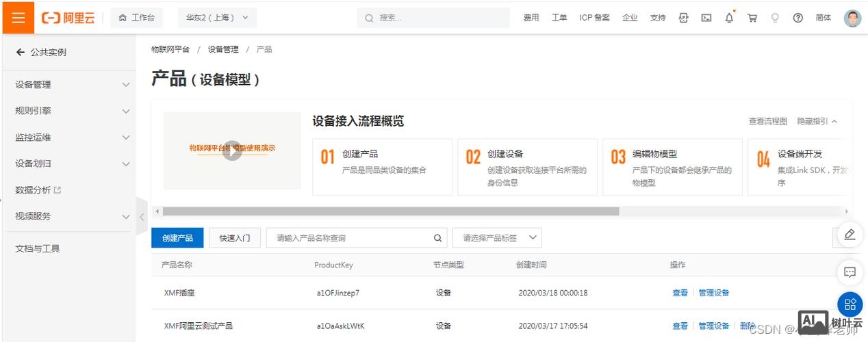This screenshot has width=868, height=342.
Task: Launch the Cloud Shell terminal icon
Action: [706, 18]
